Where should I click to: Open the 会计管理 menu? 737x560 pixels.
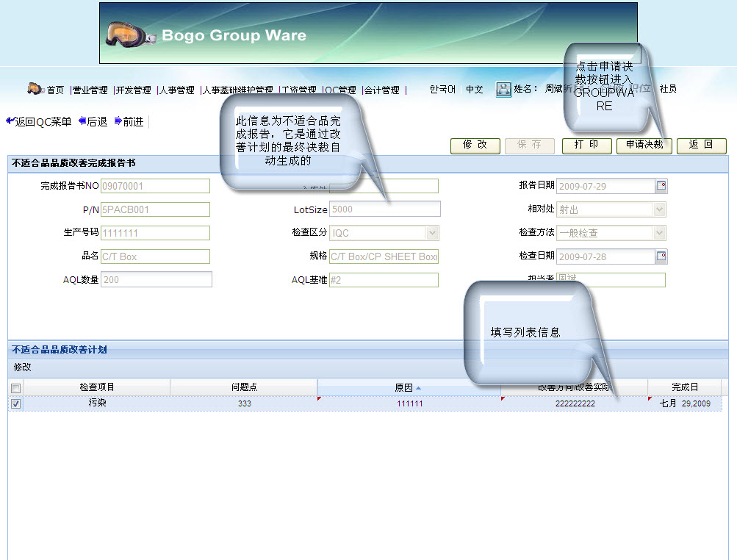click(382, 90)
